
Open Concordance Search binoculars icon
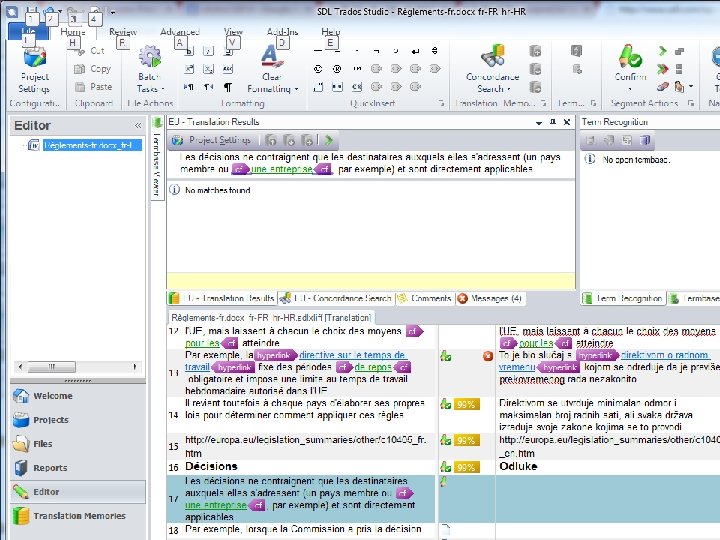[493, 56]
